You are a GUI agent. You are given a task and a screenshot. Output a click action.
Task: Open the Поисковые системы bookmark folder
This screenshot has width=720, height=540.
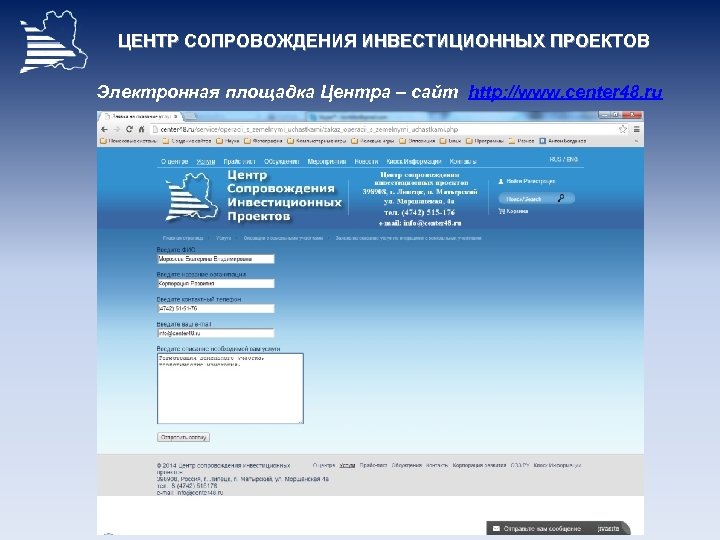pos(129,141)
